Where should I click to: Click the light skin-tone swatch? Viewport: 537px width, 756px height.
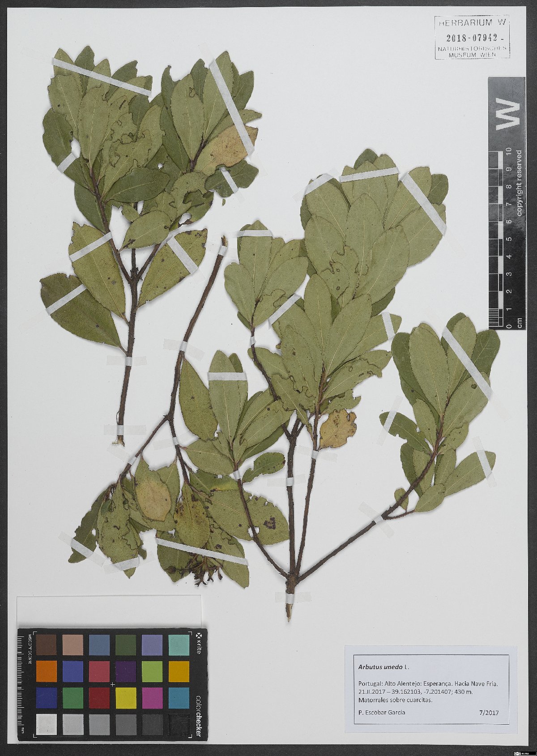(x=73, y=645)
